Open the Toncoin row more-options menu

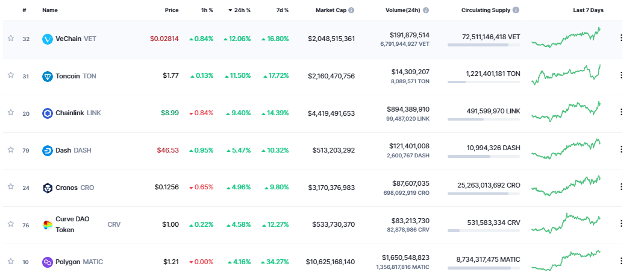(x=621, y=75)
